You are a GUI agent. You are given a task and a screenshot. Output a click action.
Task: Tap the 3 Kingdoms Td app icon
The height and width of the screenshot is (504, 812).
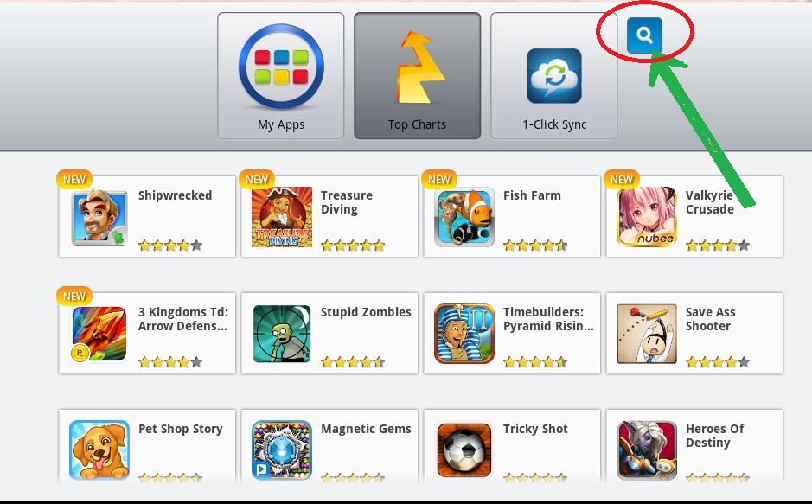click(99, 334)
